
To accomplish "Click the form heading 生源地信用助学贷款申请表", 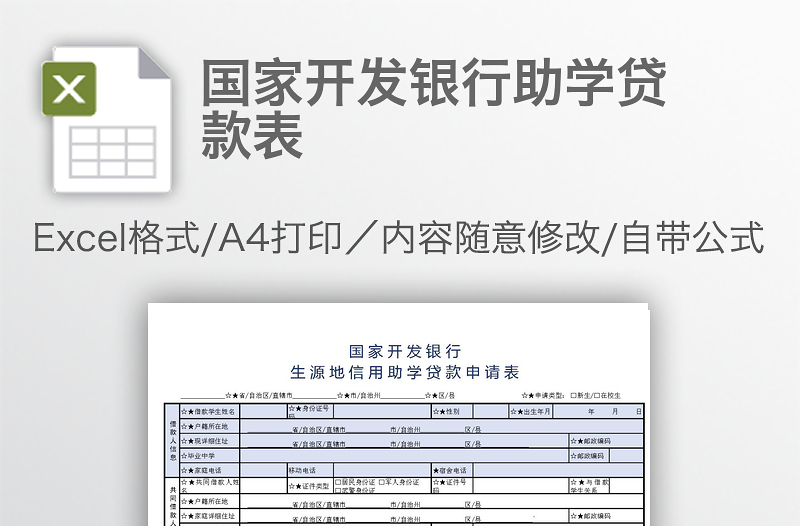I will pos(405,372).
